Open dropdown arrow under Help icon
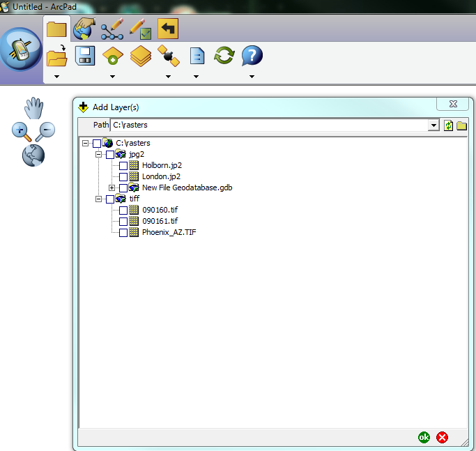Screen dimensions: 476x451 252,77
